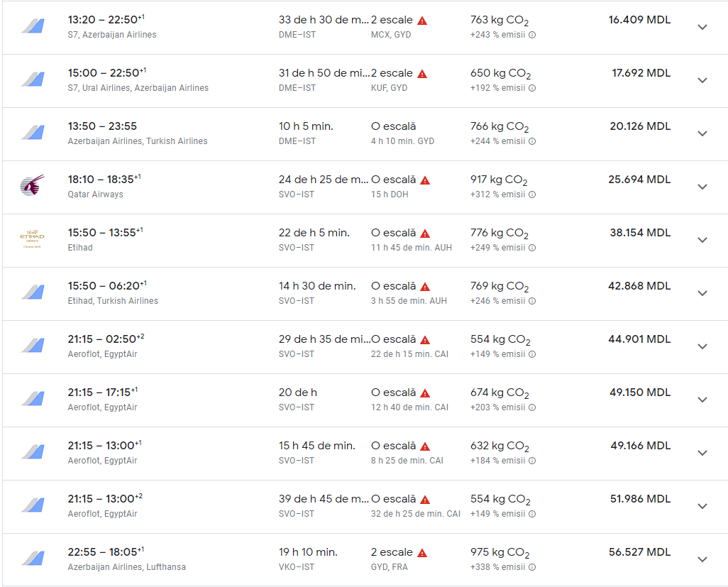Expand the 38.154 MDL Etihad flight
728x587 pixels.
tap(702, 240)
